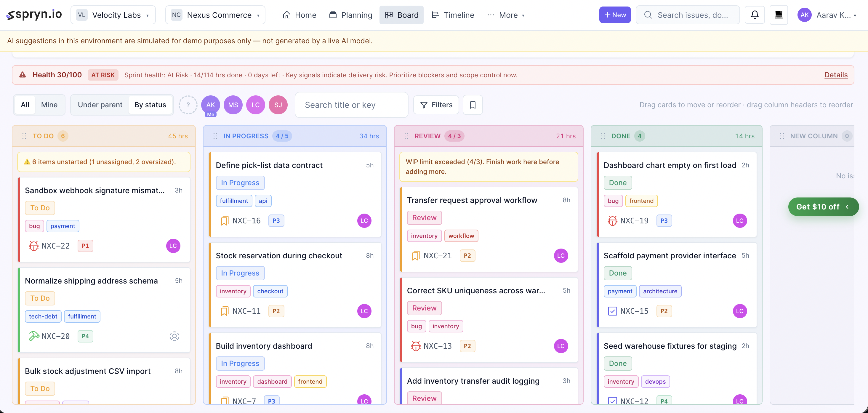Grab the To Do column drag handle
Screen dimensions: 868x413
pyautogui.click(x=24, y=136)
